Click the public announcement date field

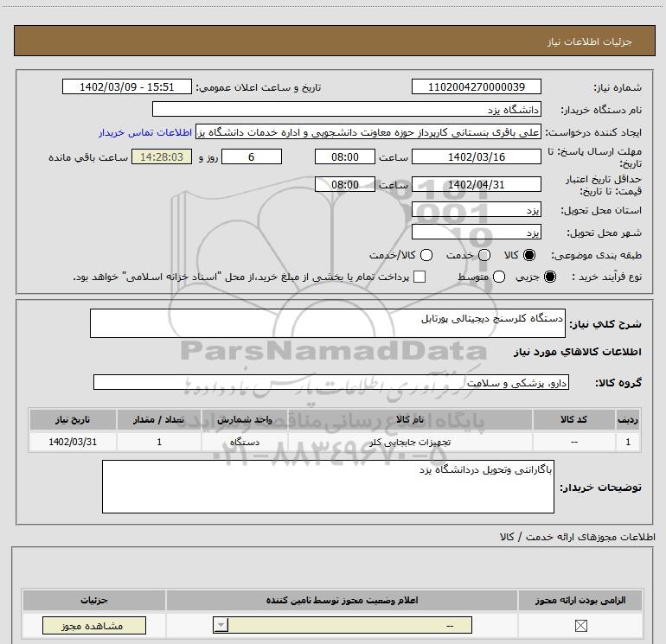click(x=127, y=87)
